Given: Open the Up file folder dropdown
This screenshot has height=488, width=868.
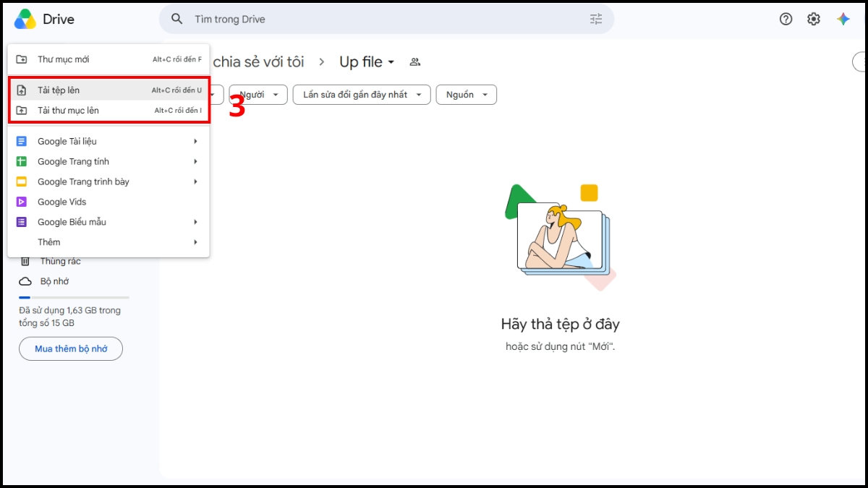Looking at the screenshot, I should tap(367, 62).
